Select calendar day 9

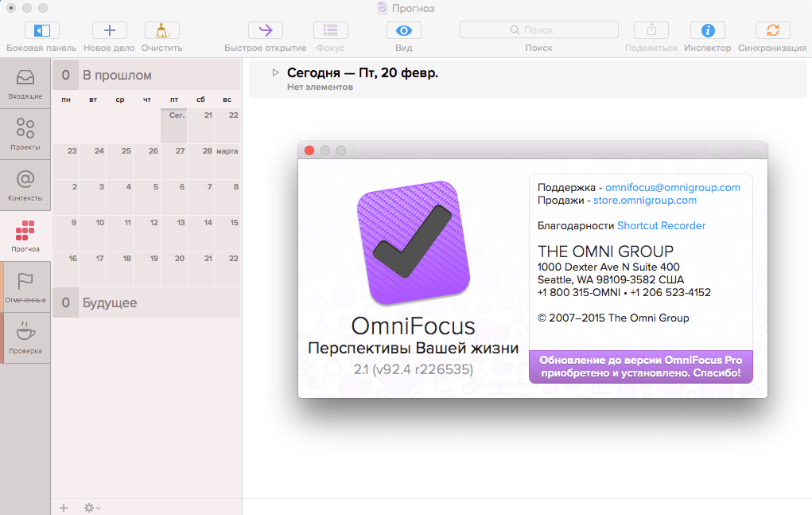click(66, 233)
